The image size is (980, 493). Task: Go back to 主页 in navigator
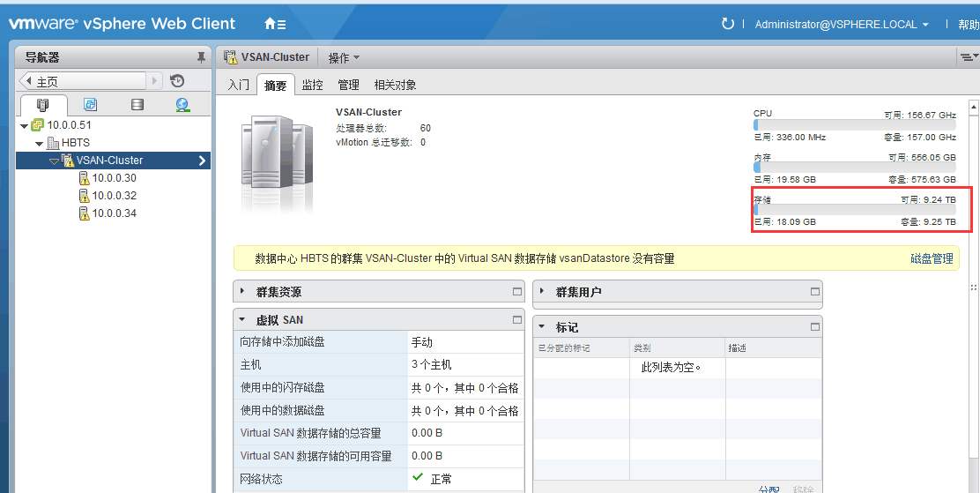pyautogui.click(x=83, y=81)
